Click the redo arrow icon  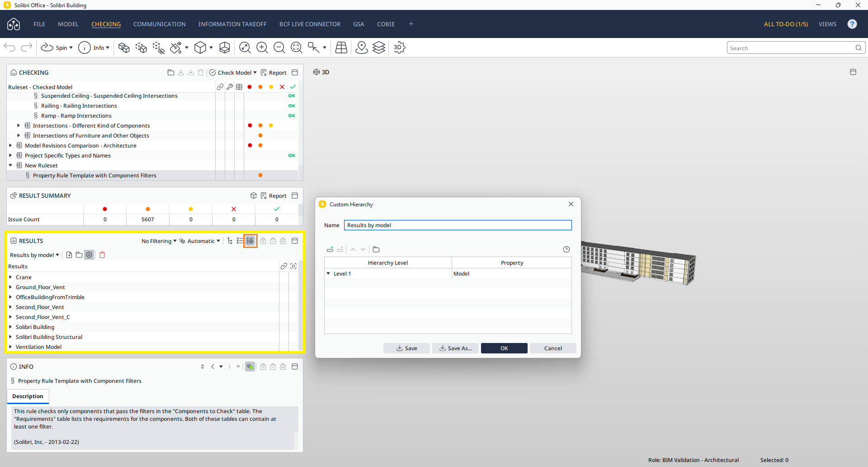[27, 48]
